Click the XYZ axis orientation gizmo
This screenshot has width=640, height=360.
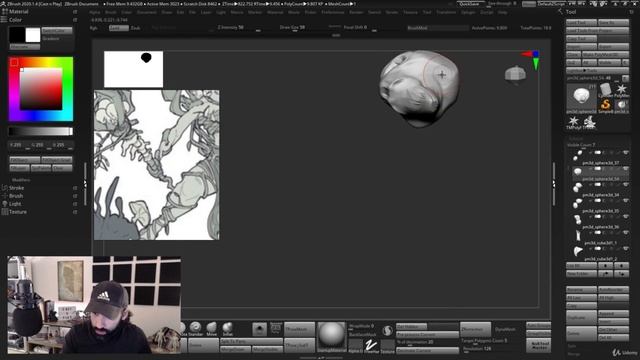532,59
